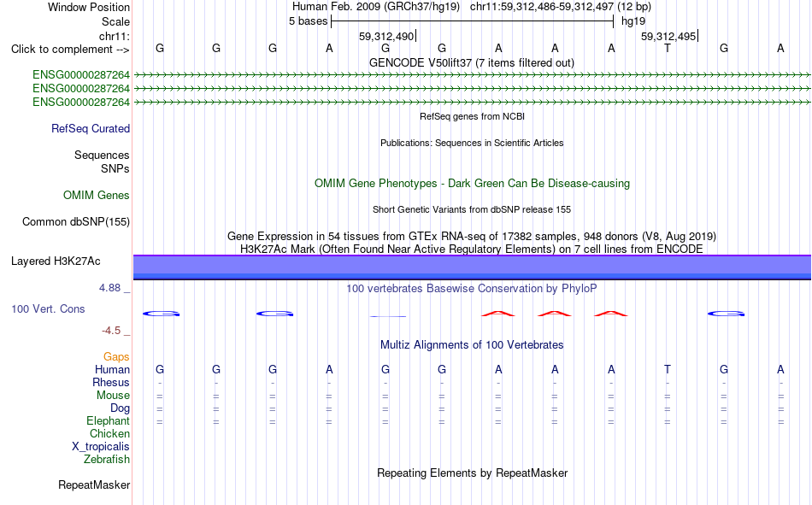Open the bottom ENSG00000287264 transcript label
Screen dimensions: 812x505
coord(81,102)
